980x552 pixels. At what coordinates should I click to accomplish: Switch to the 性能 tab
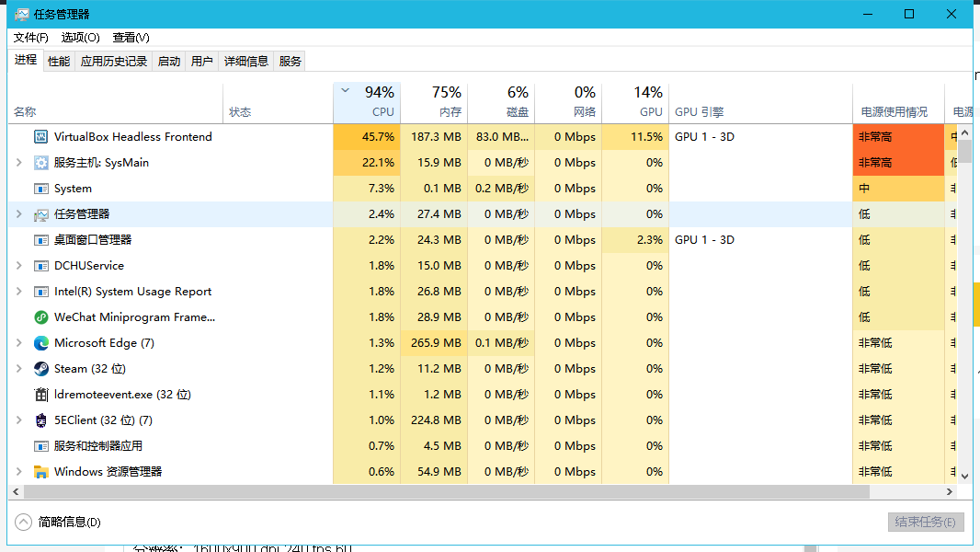(x=59, y=62)
